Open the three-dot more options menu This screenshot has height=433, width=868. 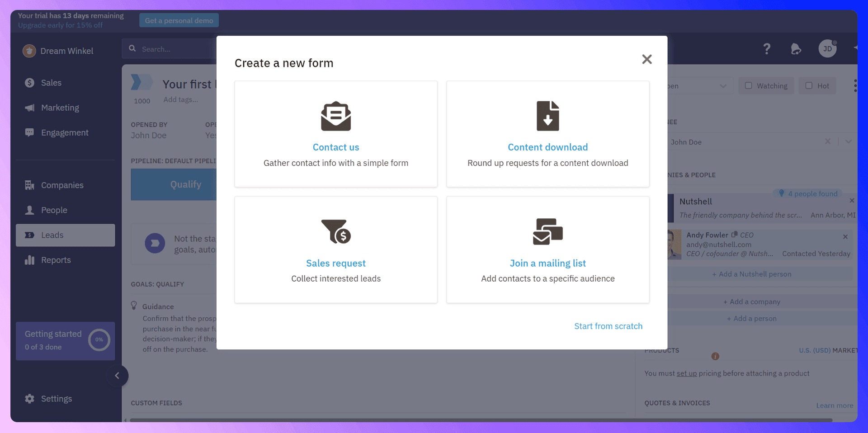click(x=855, y=85)
